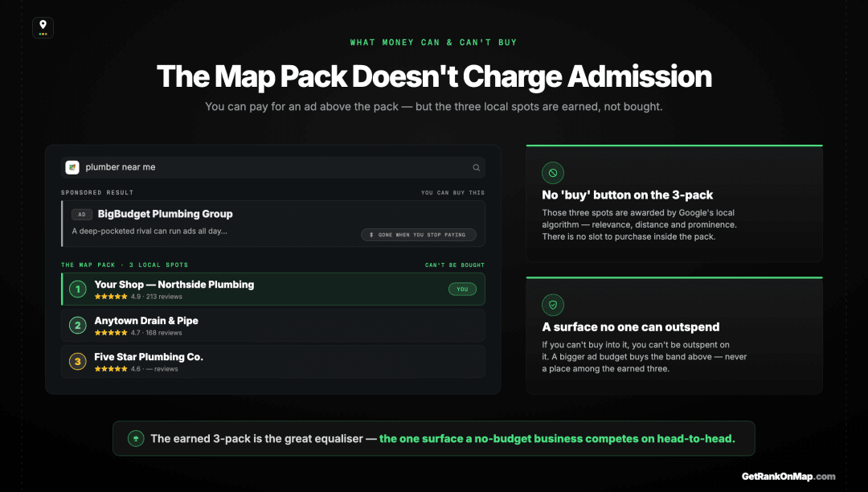Click the YOU badge

[x=462, y=289]
